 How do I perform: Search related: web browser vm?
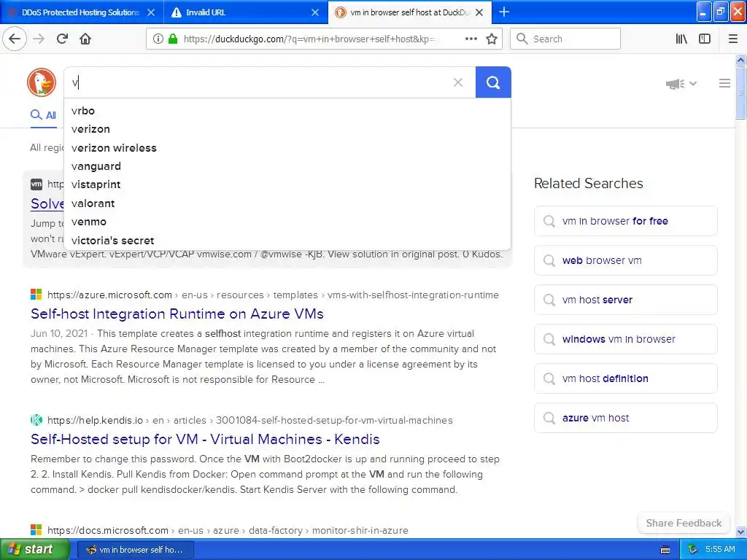point(625,260)
